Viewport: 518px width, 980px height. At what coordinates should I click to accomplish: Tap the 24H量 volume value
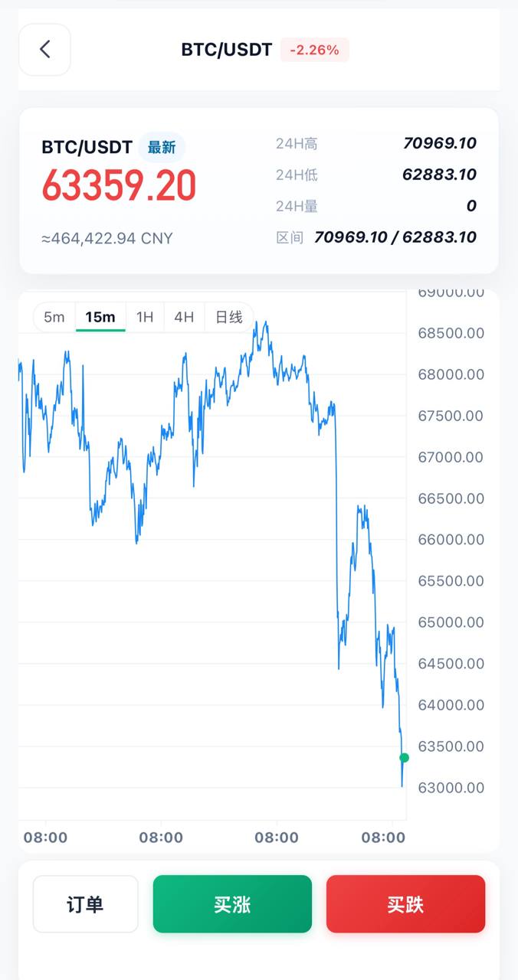click(471, 206)
